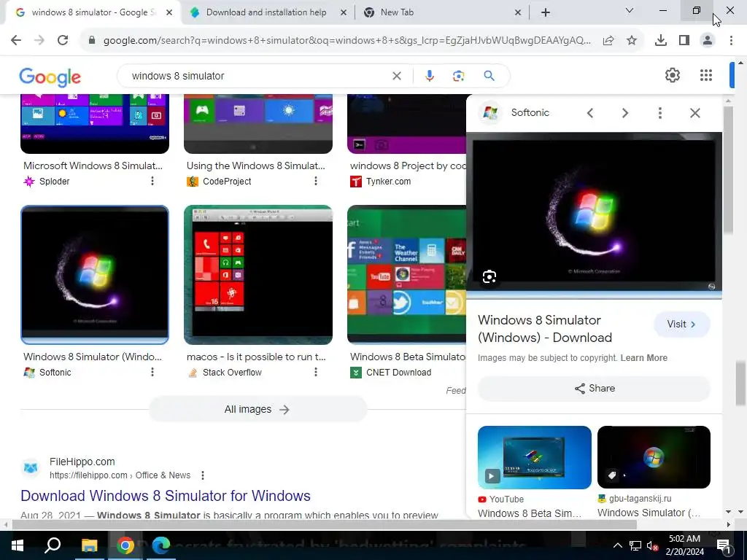
Task: Open new tab with plus button
Action: click(546, 12)
